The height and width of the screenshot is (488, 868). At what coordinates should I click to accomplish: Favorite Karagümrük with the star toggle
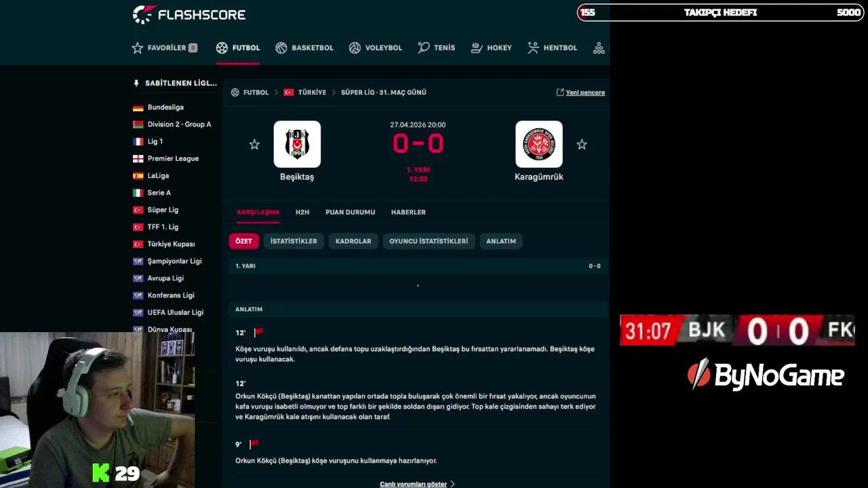(582, 144)
